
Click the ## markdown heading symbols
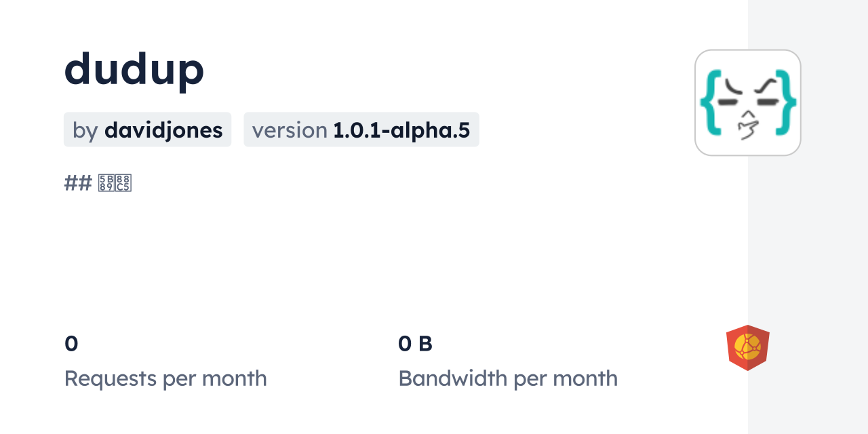coord(77,183)
